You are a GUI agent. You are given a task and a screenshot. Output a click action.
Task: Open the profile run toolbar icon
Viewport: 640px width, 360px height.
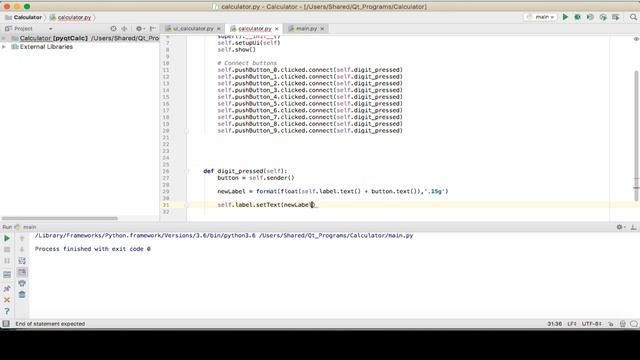(x=603, y=17)
